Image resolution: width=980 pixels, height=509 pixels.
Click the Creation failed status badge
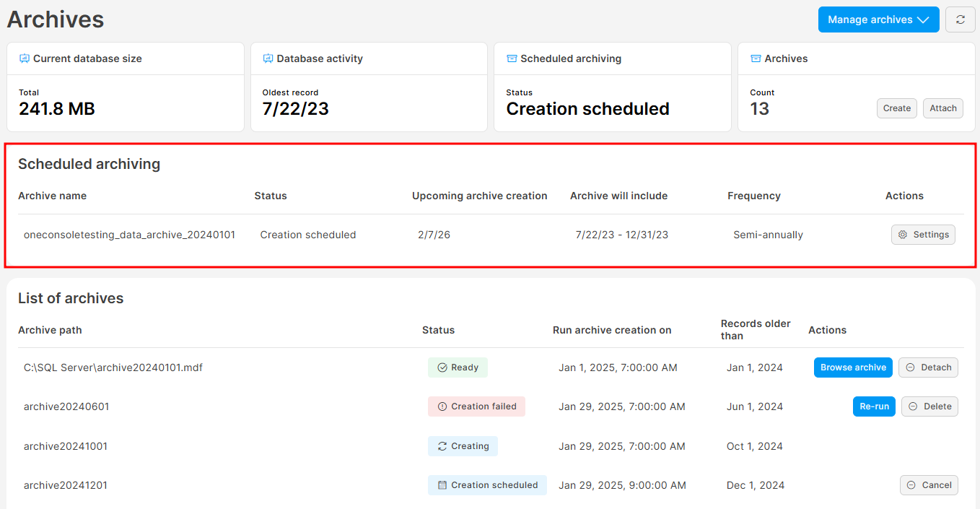pos(476,406)
